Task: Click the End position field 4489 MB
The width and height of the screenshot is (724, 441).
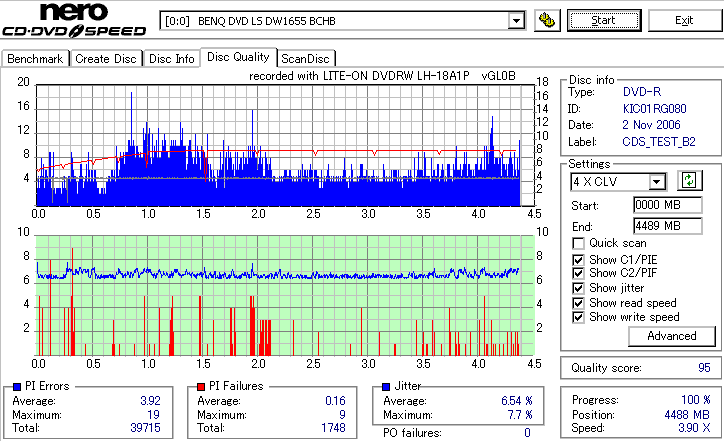Action: (668, 226)
